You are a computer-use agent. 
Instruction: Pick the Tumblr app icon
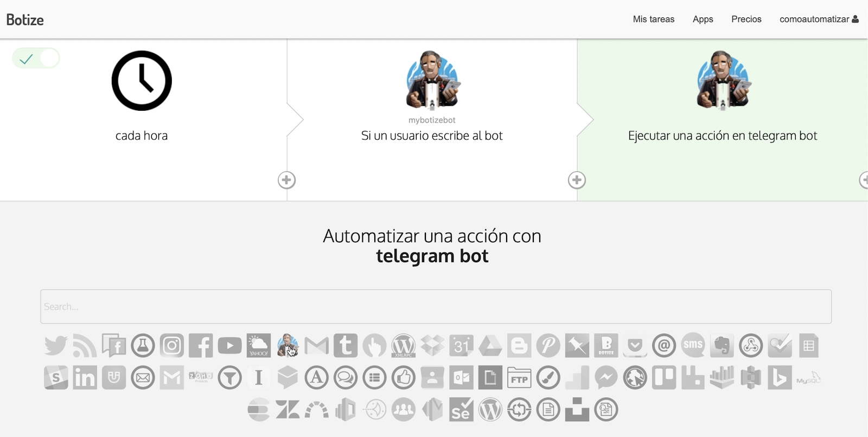pyautogui.click(x=346, y=346)
